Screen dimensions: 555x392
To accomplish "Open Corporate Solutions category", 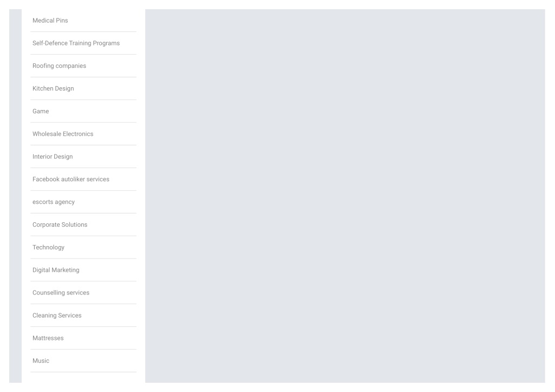I will (60, 224).
